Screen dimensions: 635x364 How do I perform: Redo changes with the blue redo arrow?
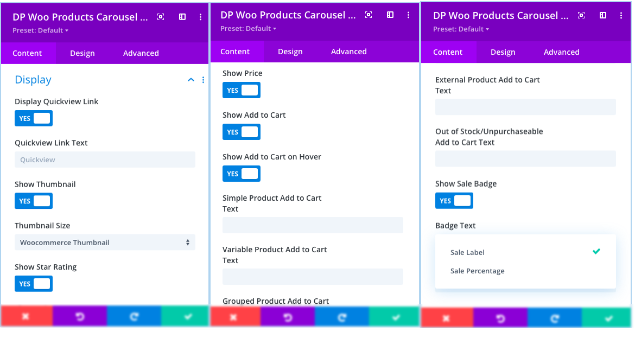click(134, 316)
